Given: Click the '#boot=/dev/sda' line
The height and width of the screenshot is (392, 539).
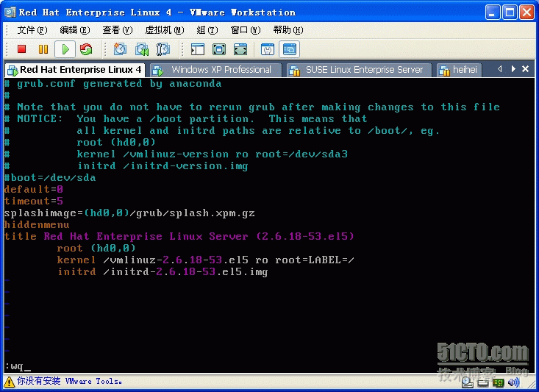Looking at the screenshot, I should pyautogui.click(x=50, y=178).
